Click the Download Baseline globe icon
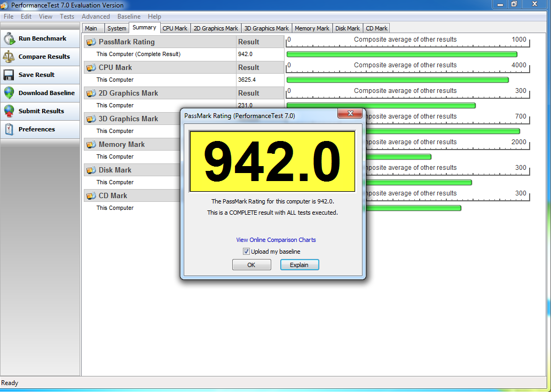551x392 pixels. pyautogui.click(x=10, y=93)
